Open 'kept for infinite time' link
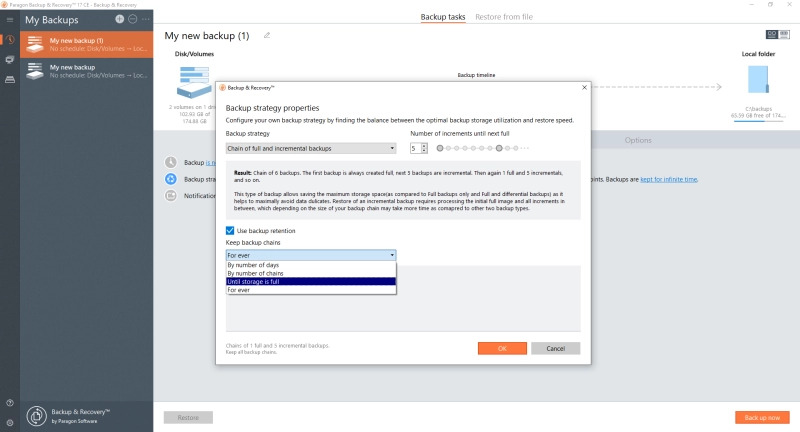The image size is (800, 432). click(x=668, y=180)
